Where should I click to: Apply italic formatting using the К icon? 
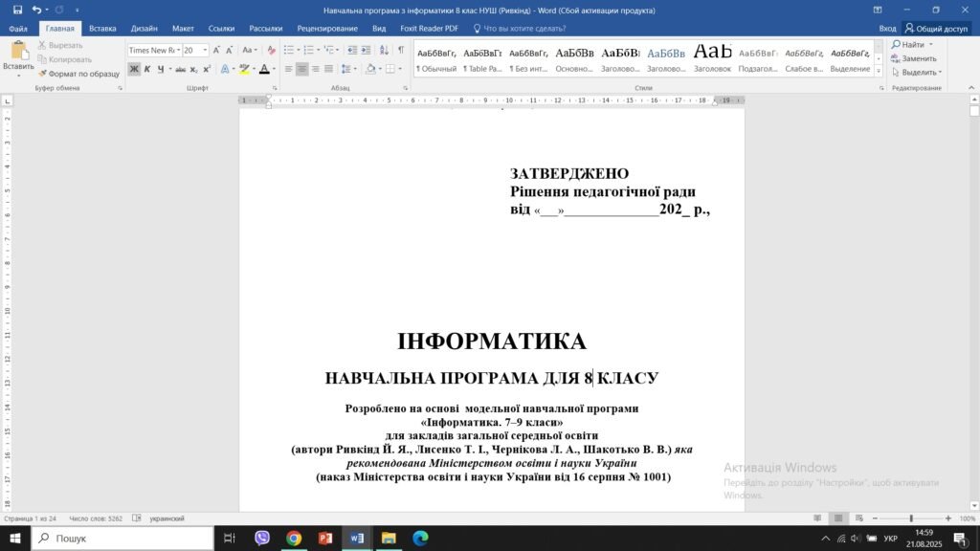tap(148, 67)
